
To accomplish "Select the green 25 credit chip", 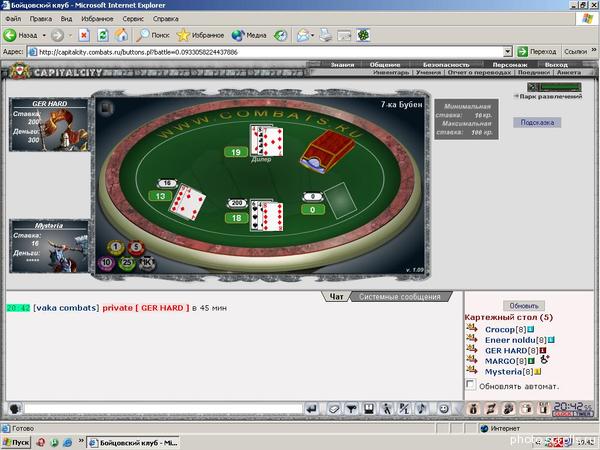I will click(127, 263).
